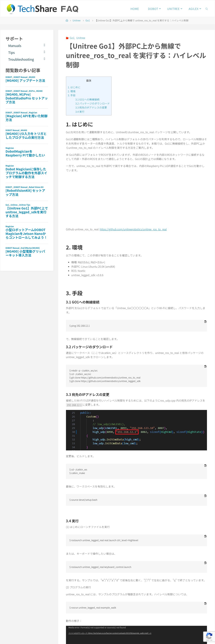Open the UNITREE dropdown menu
215x644 pixels.
pyautogui.click(x=174, y=9)
